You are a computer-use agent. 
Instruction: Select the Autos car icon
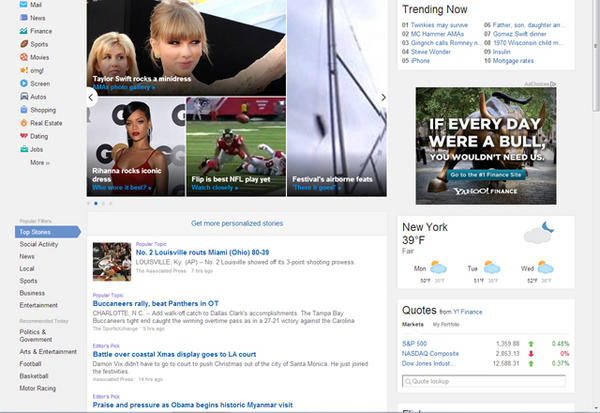click(24, 96)
